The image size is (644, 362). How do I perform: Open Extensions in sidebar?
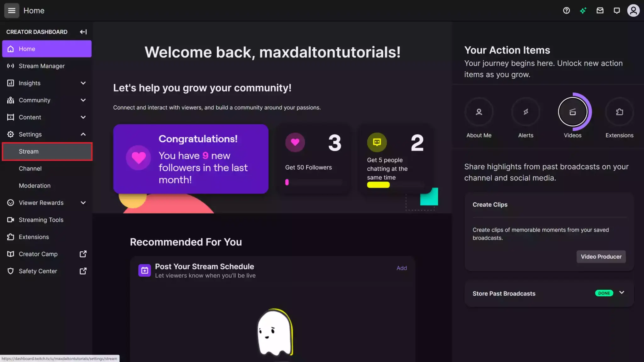tap(47, 237)
